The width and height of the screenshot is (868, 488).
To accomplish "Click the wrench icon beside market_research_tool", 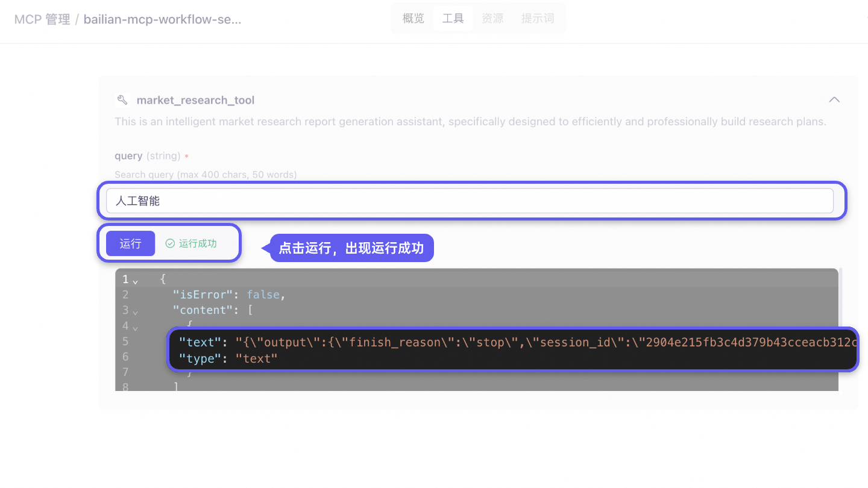I will (122, 99).
